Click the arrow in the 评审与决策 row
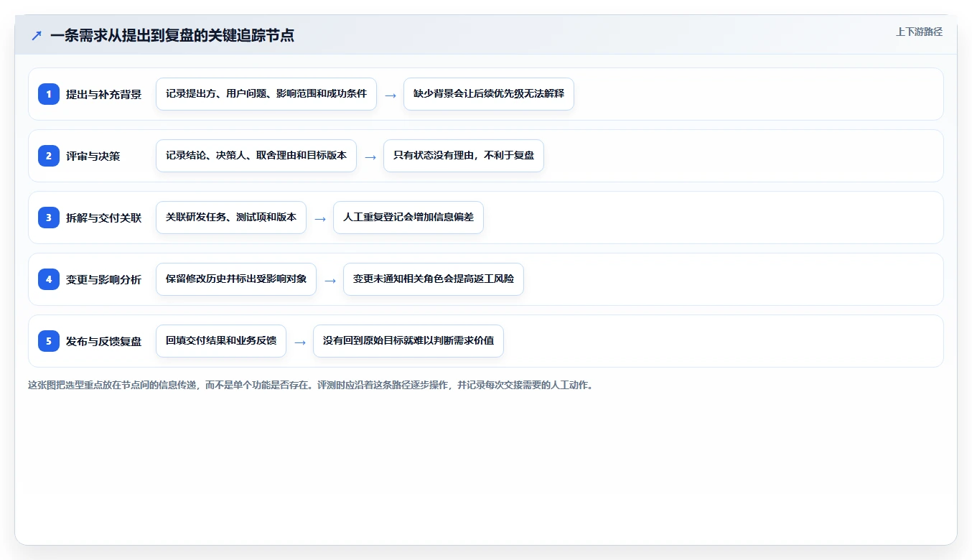This screenshot has height=560, width=972. [x=370, y=157]
